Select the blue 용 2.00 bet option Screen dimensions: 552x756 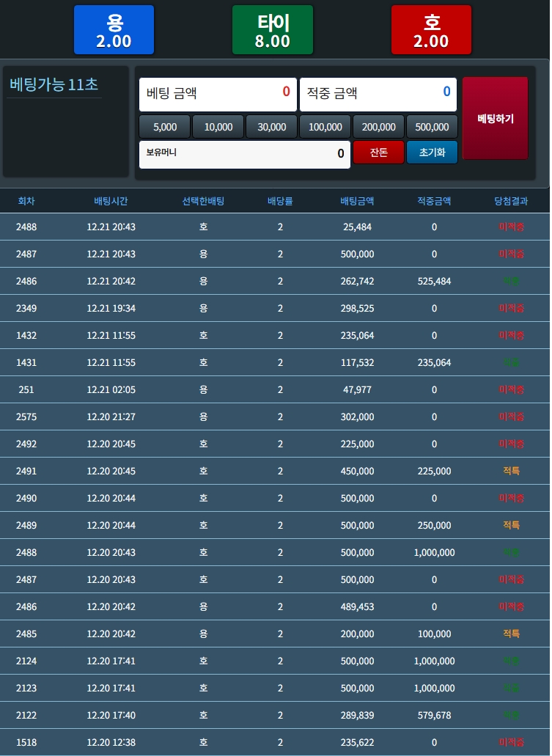point(114,30)
